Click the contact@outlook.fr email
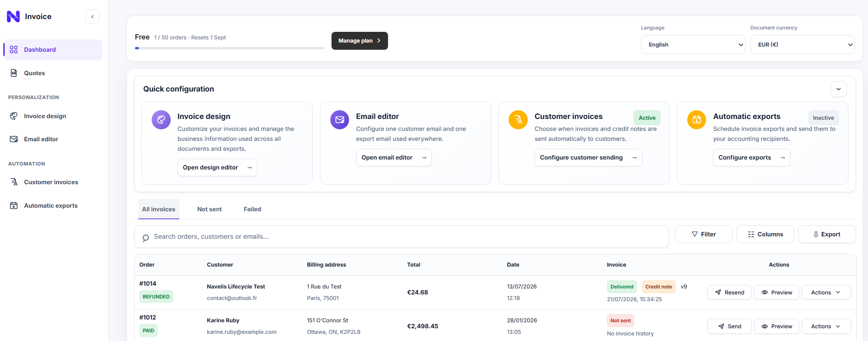 pyautogui.click(x=232, y=298)
